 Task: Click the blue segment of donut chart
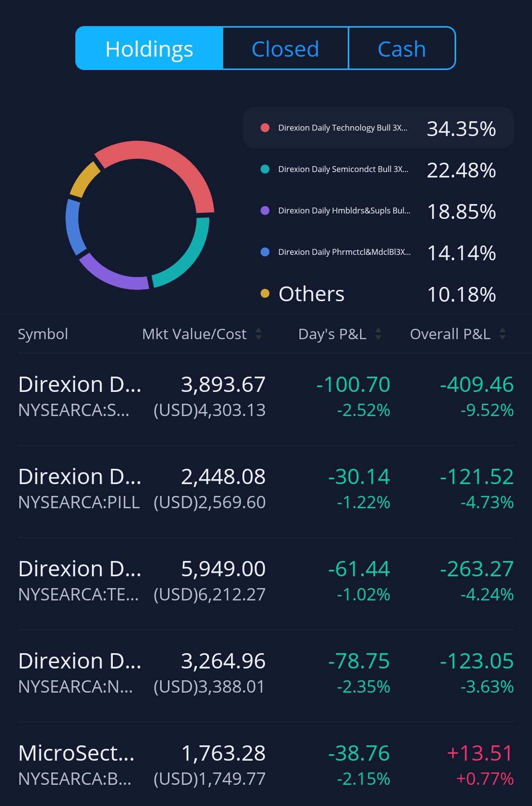pos(74,227)
